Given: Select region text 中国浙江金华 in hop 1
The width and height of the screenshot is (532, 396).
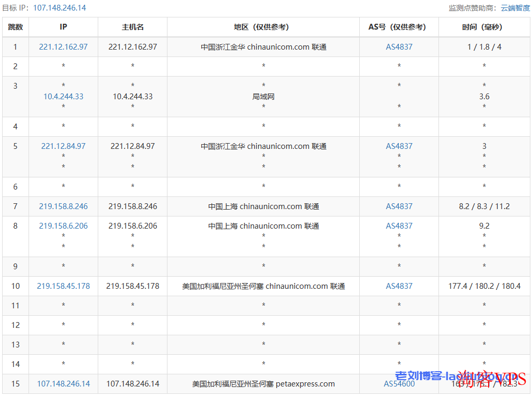Looking at the screenshot, I should [x=223, y=47].
